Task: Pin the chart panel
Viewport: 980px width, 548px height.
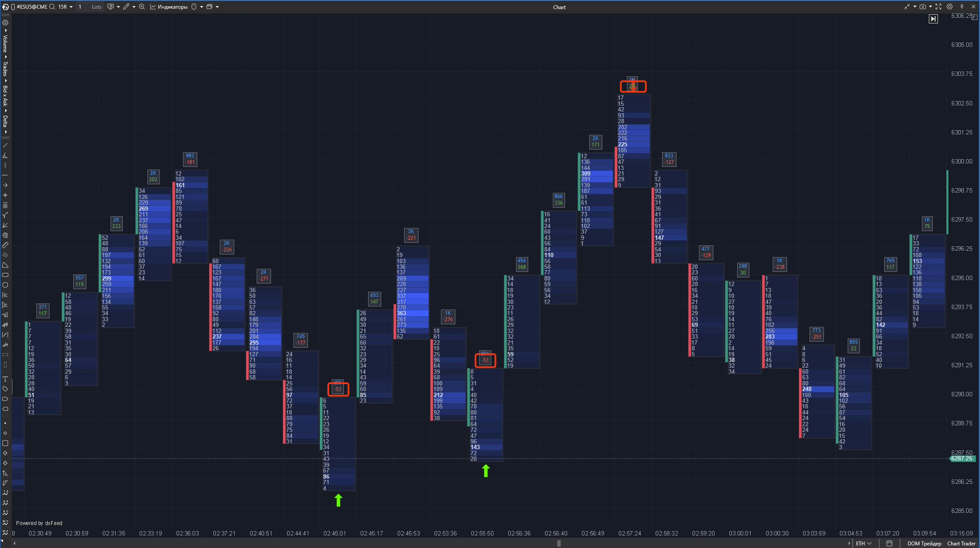Action: pyautogui.click(x=962, y=7)
